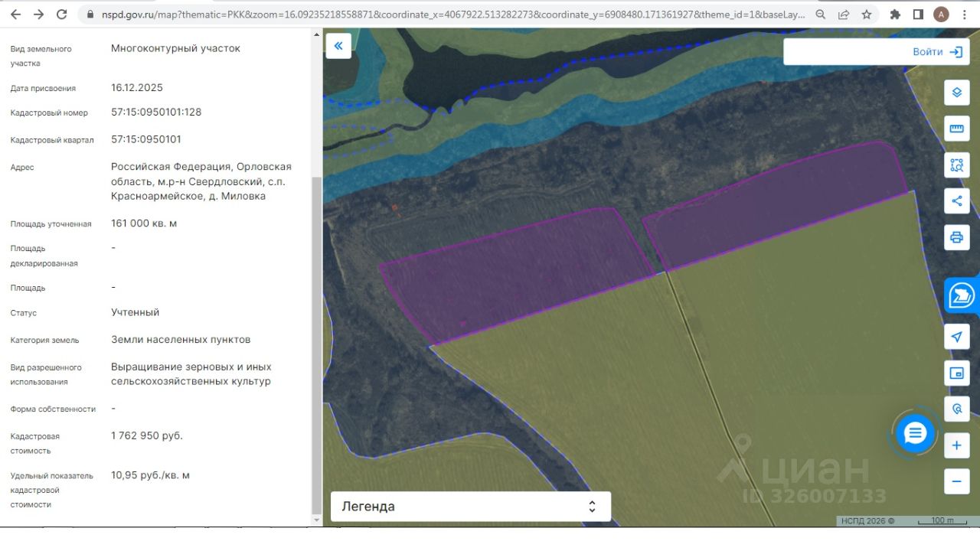Click the Вид разрешенного использования label
Viewport: 980px width, 551px height.
point(46,375)
